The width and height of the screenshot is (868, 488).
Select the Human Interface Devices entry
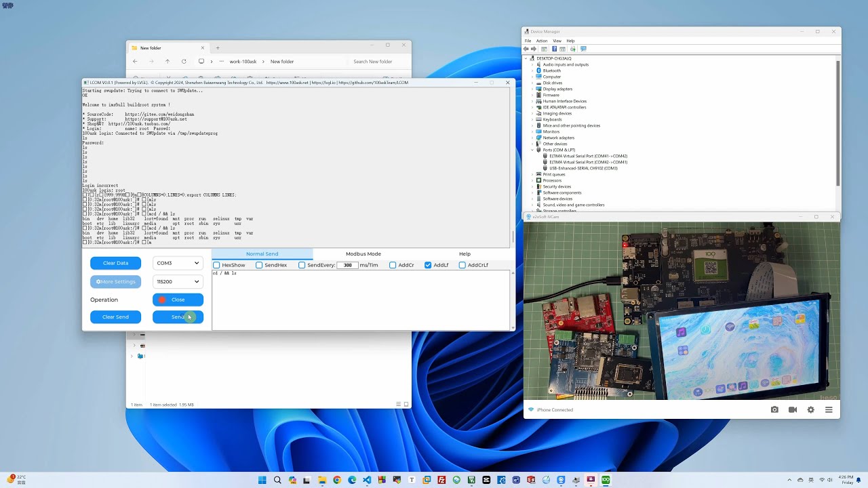[x=565, y=101]
